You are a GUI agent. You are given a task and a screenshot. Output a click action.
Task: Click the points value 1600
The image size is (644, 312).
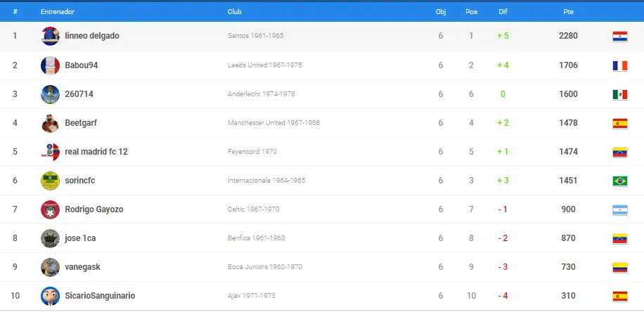[x=569, y=94]
